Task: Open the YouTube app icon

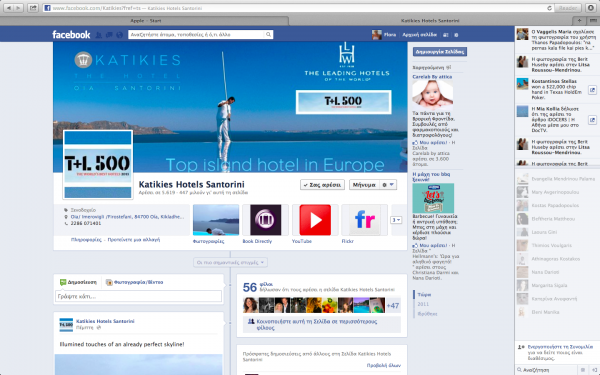Action: pyautogui.click(x=315, y=220)
